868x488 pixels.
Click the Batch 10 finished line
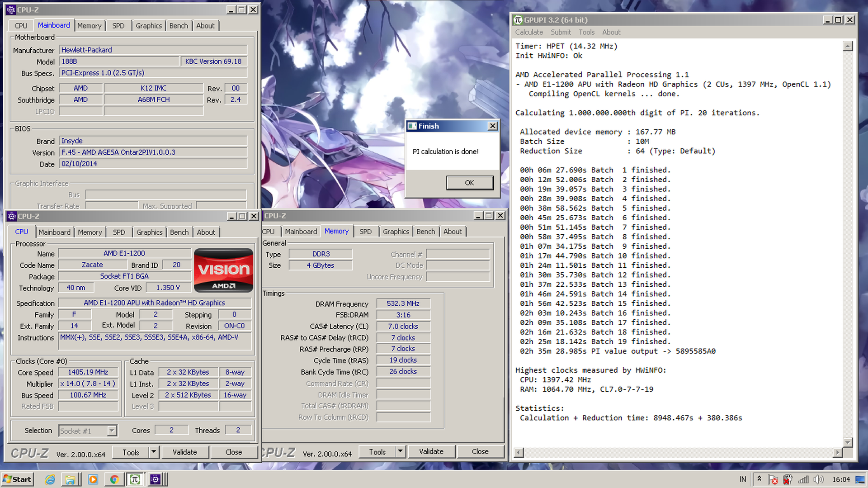point(595,256)
